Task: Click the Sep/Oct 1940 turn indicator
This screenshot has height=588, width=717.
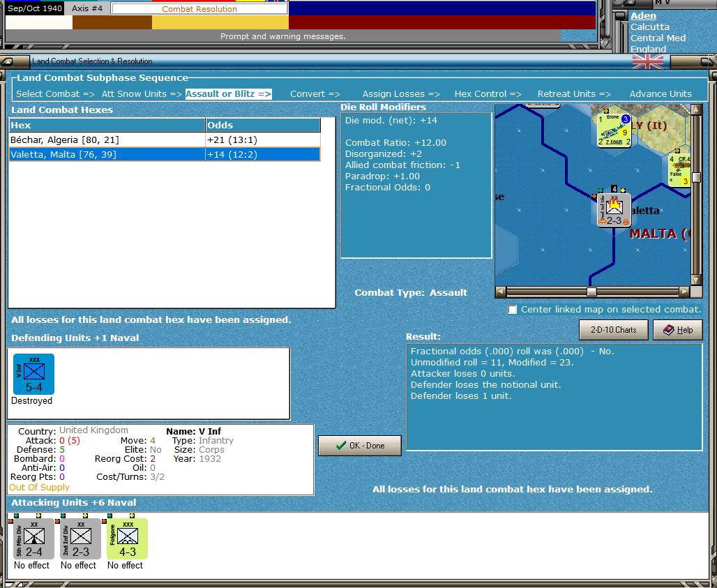Action: coord(35,8)
